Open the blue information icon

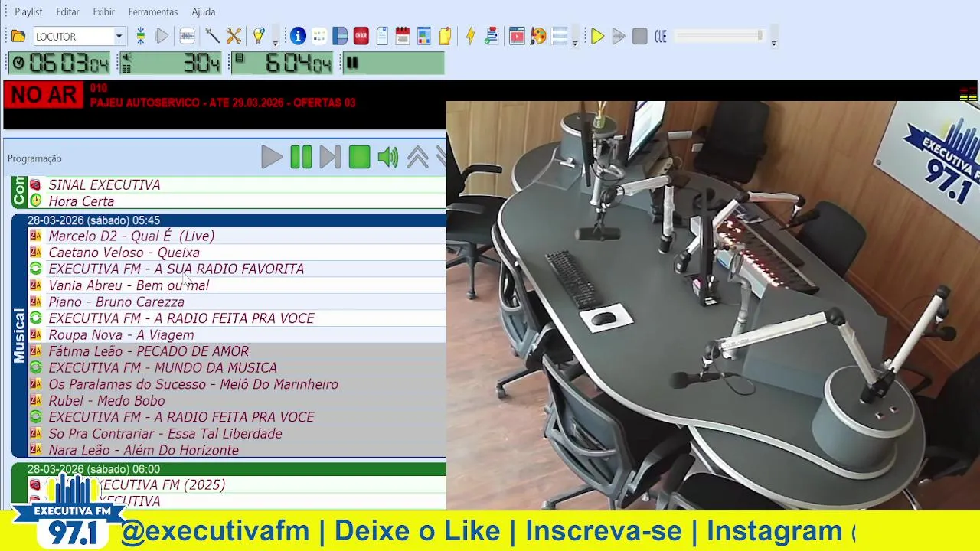pos(298,36)
